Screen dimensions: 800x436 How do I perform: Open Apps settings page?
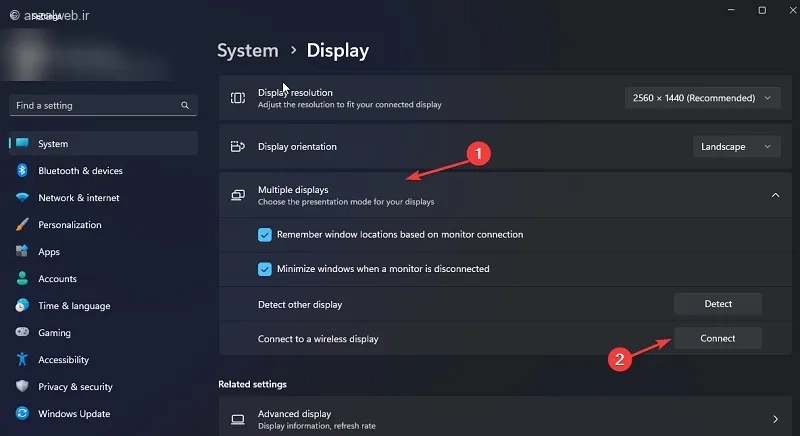click(104, 251)
